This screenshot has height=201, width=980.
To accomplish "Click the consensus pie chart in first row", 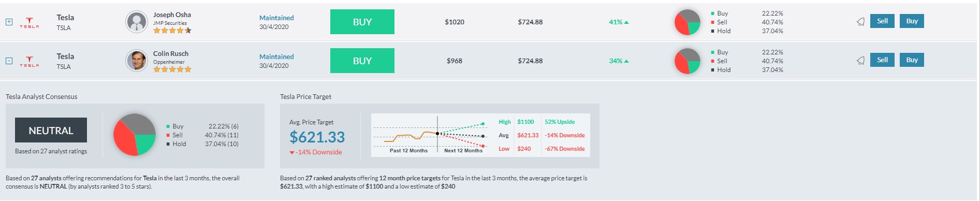I will pos(688,22).
